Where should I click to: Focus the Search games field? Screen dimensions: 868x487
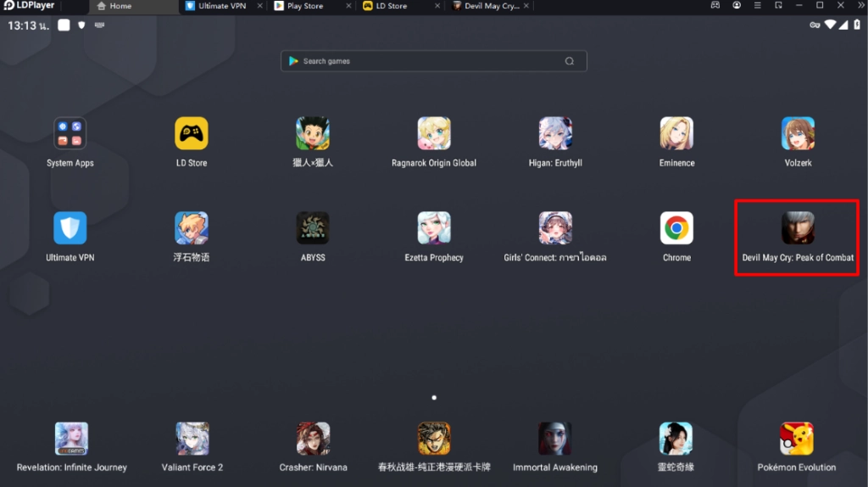(x=433, y=61)
